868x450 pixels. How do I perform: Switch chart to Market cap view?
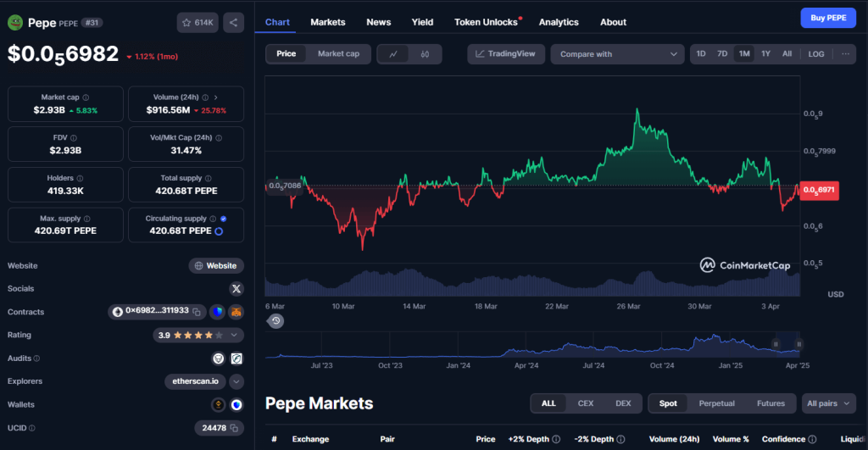click(x=338, y=53)
